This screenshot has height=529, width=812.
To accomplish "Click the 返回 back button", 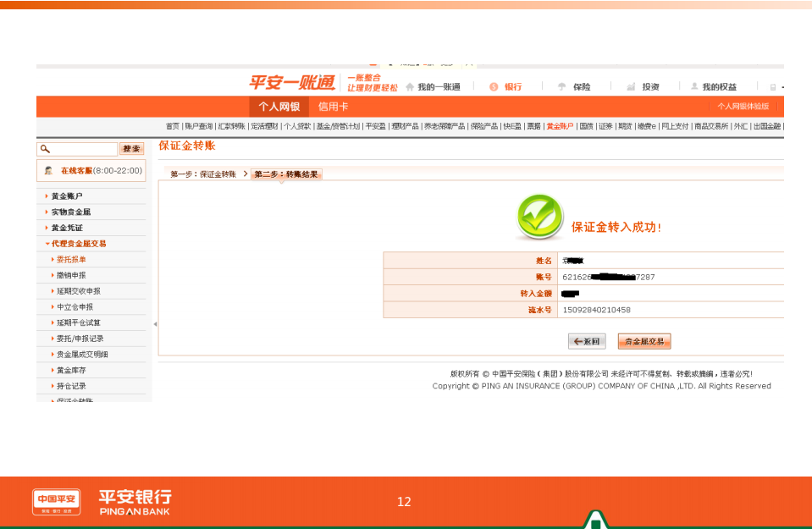I will point(587,342).
